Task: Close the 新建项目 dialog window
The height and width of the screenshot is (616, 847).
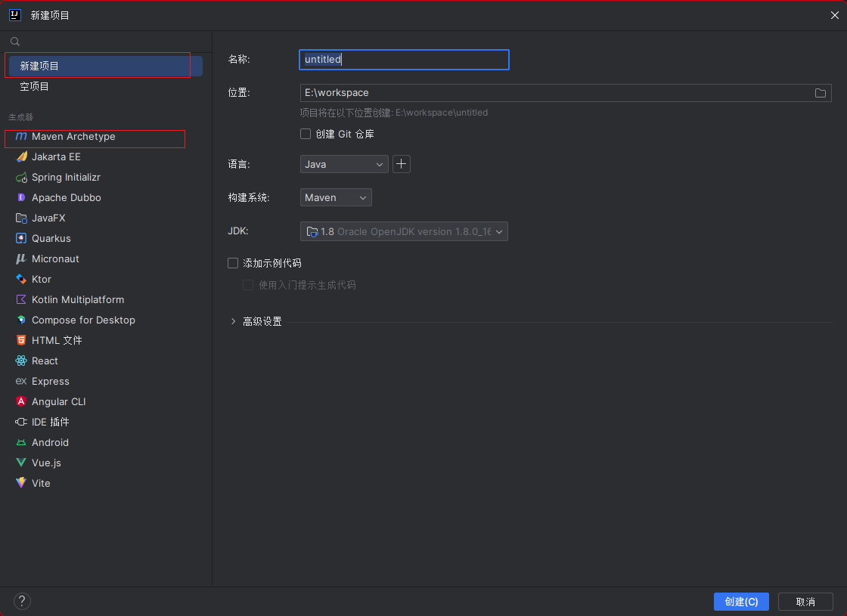Action: pos(835,15)
